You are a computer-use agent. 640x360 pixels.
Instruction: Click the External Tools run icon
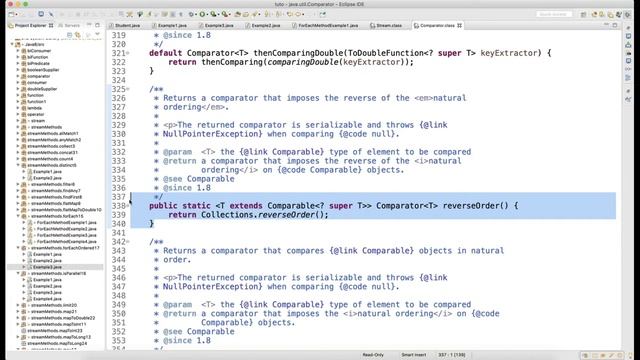(225, 14)
